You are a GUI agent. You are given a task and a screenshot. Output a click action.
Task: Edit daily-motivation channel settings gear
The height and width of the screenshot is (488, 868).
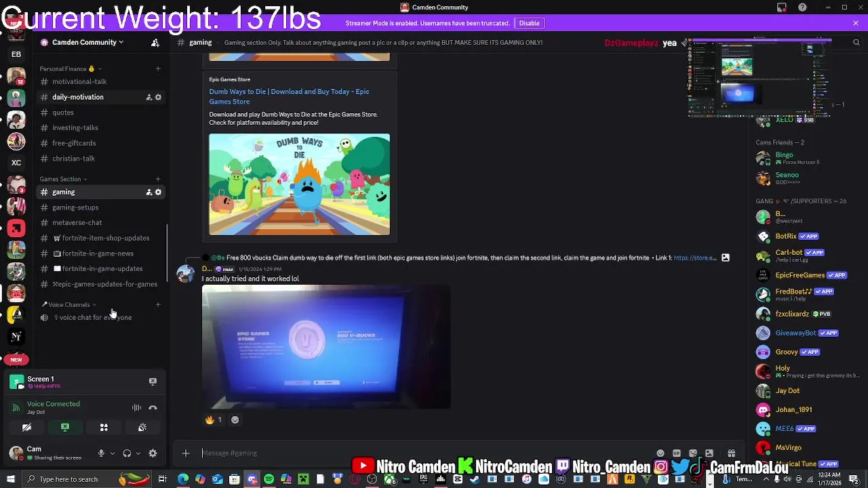158,97
